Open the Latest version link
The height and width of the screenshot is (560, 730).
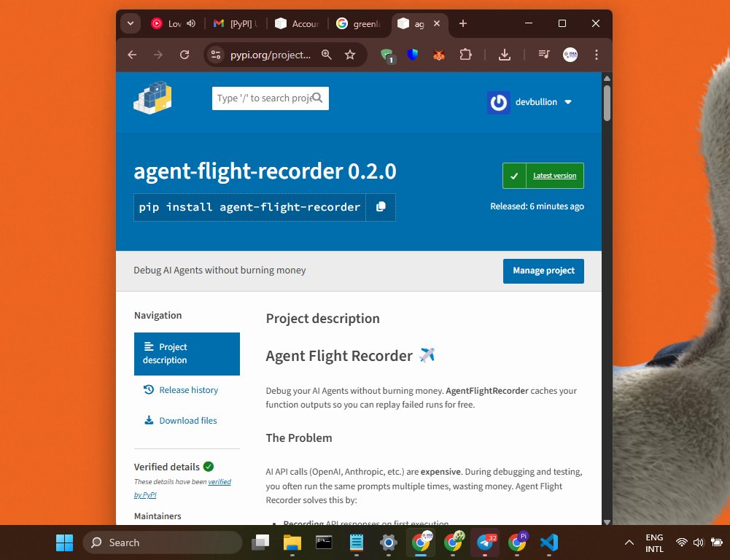coord(554,176)
